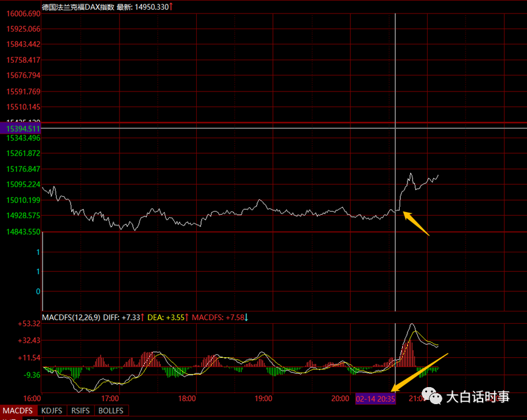This screenshot has height=420, width=527.
Task: Click the +32.43 MACD axis label
Action: point(29,341)
